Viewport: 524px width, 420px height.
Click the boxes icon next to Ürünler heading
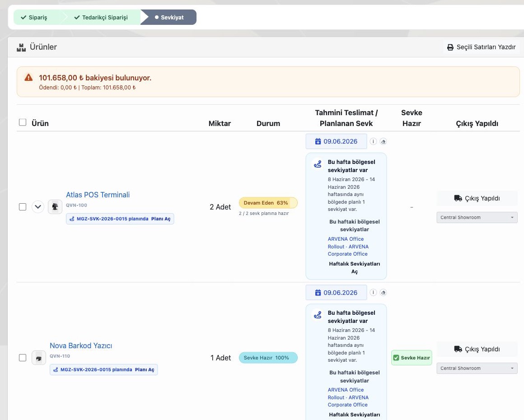coord(21,47)
